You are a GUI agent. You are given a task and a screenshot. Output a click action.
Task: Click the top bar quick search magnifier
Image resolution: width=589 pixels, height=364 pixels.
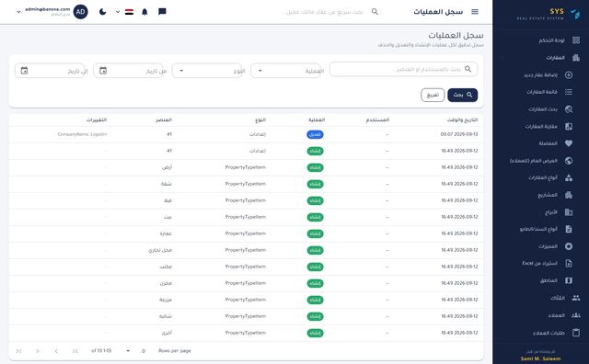375,12
